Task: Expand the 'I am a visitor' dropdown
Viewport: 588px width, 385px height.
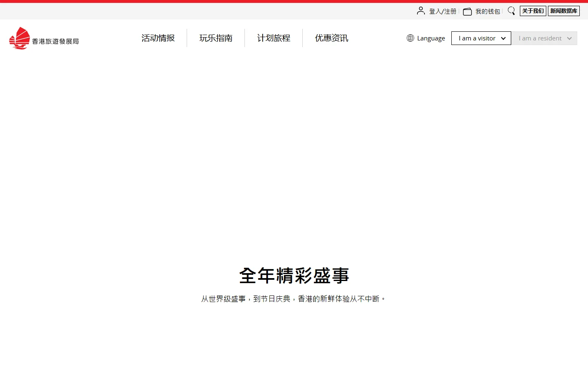Action: click(481, 38)
